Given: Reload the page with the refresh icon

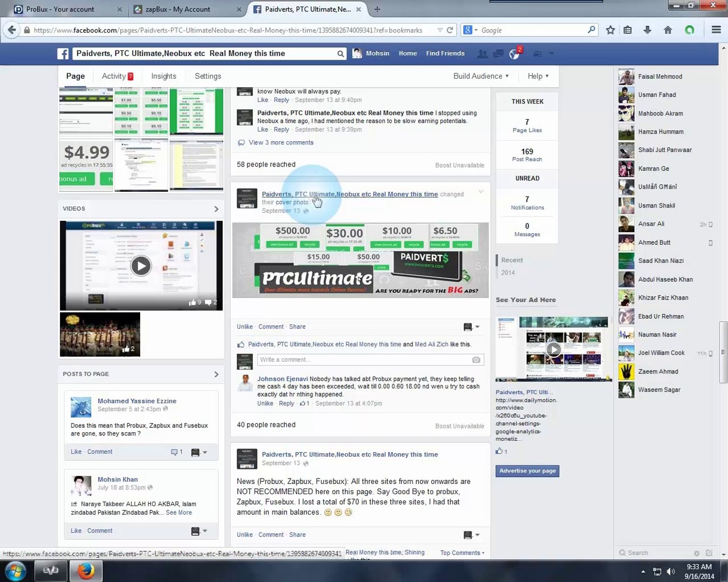Looking at the screenshot, I should (x=450, y=30).
